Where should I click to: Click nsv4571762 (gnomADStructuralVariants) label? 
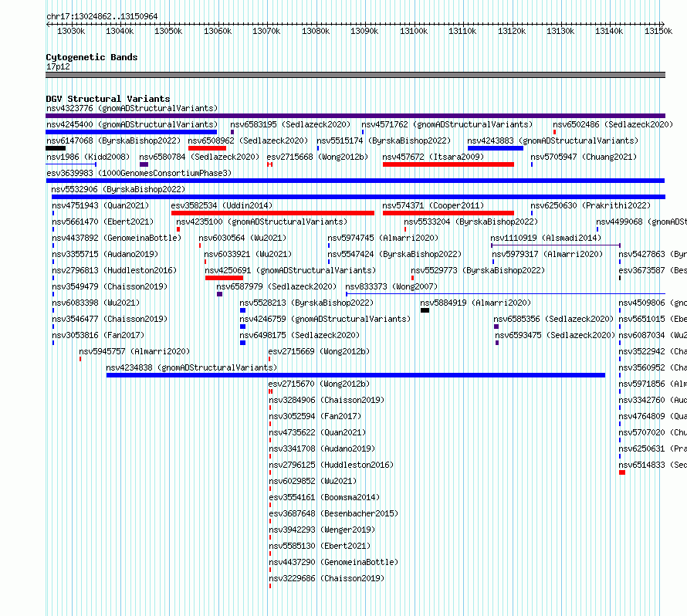click(x=447, y=124)
